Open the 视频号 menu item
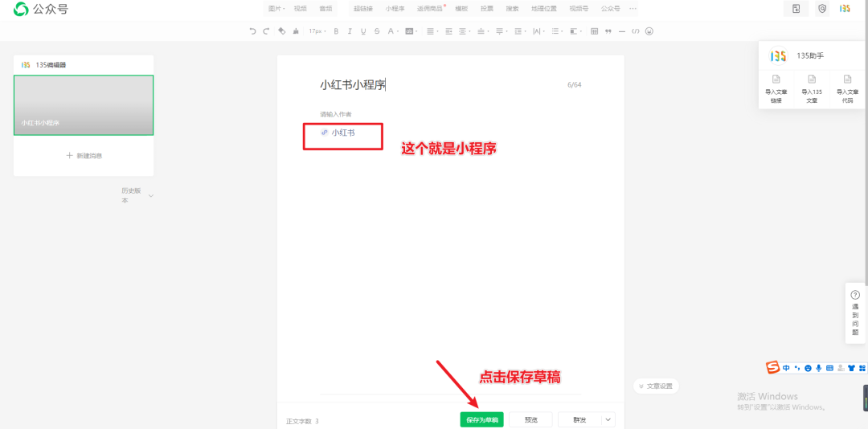Screen dimensions: 868x429 [x=579, y=9]
